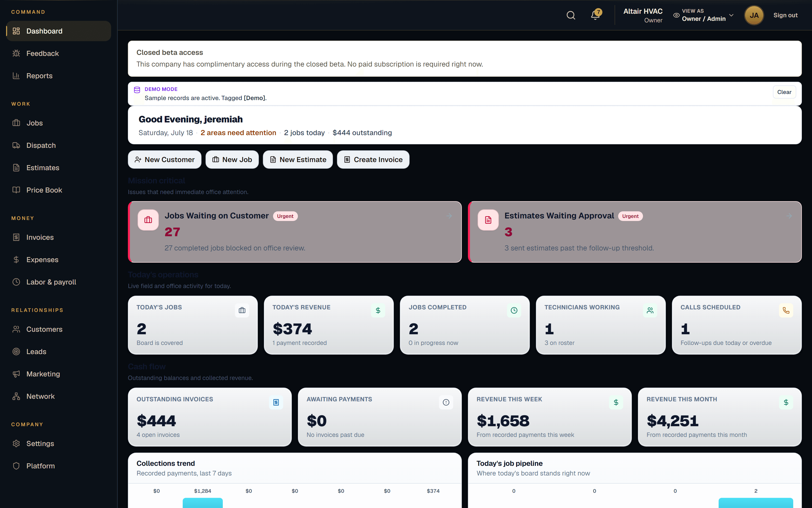Click the Leads target icon

[x=16, y=352]
